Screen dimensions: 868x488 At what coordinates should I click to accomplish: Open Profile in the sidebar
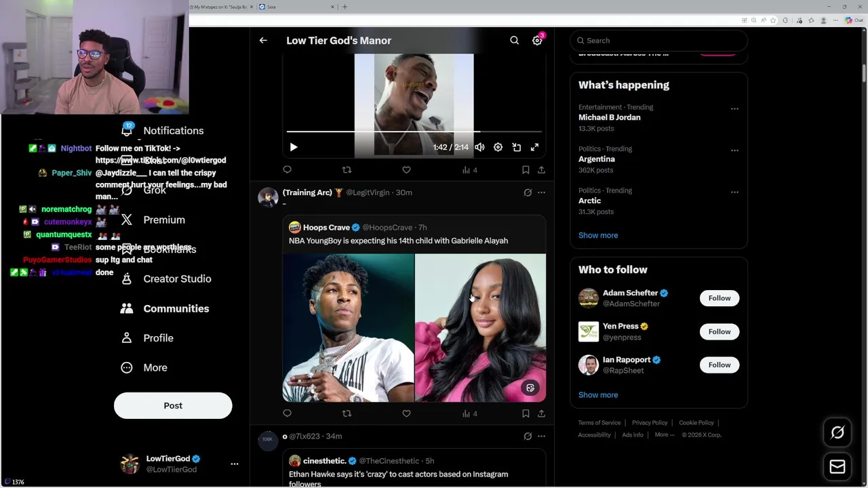(147, 338)
